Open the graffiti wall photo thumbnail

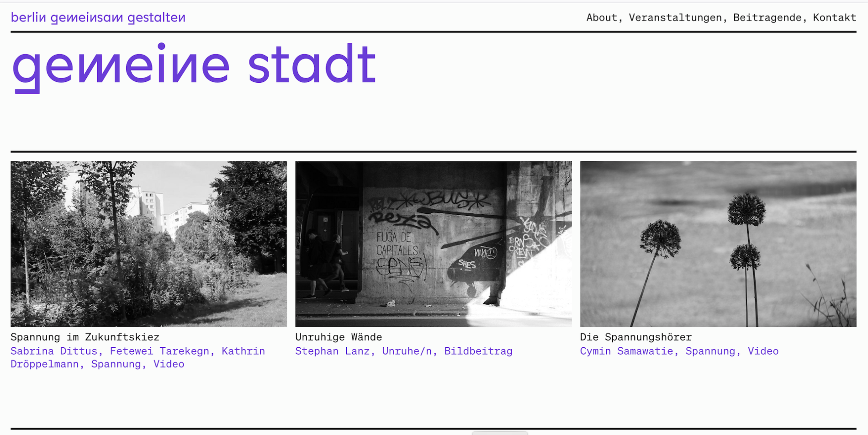pyautogui.click(x=433, y=244)
